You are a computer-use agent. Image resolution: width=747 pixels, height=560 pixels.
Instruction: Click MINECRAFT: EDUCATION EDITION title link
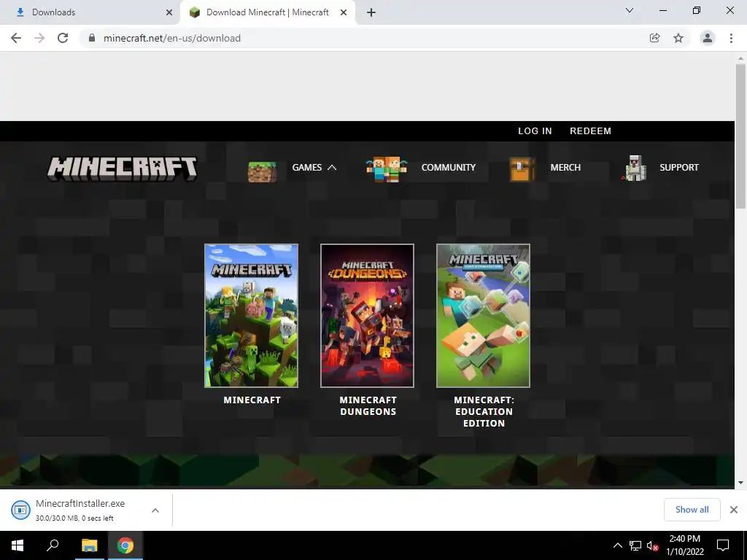[x=484, y=411]
